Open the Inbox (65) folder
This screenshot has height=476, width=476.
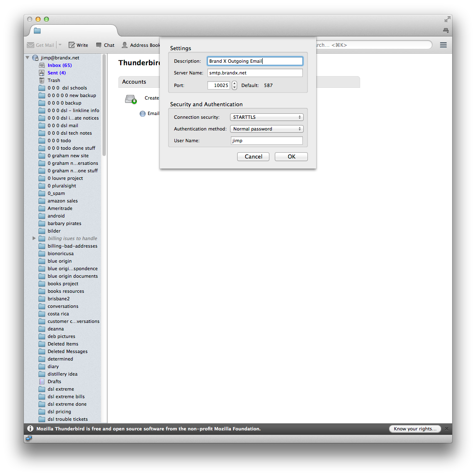pos(59,65)
